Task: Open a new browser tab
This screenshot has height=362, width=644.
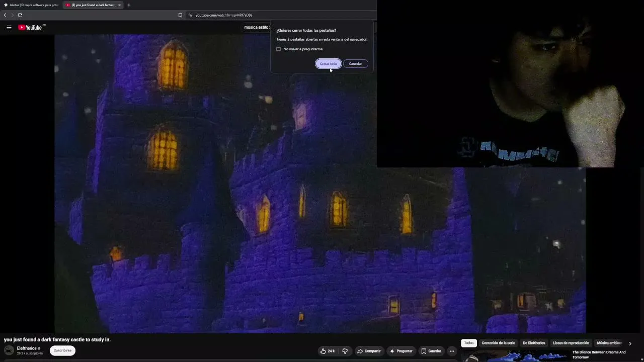Action: point(129,5)
